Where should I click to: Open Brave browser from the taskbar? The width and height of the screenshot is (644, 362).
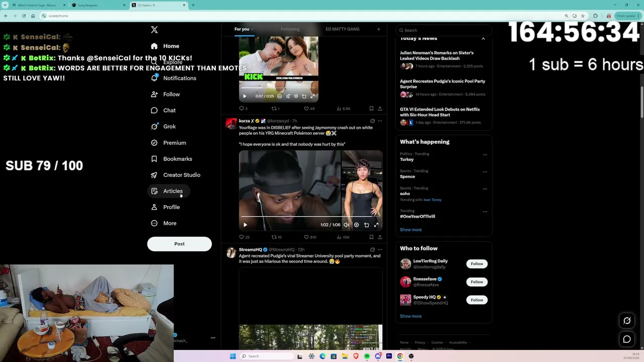coord(356,356)
